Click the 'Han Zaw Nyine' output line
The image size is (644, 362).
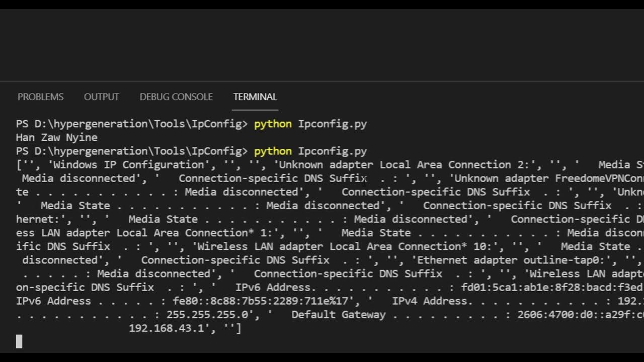[x=57, y=137]
